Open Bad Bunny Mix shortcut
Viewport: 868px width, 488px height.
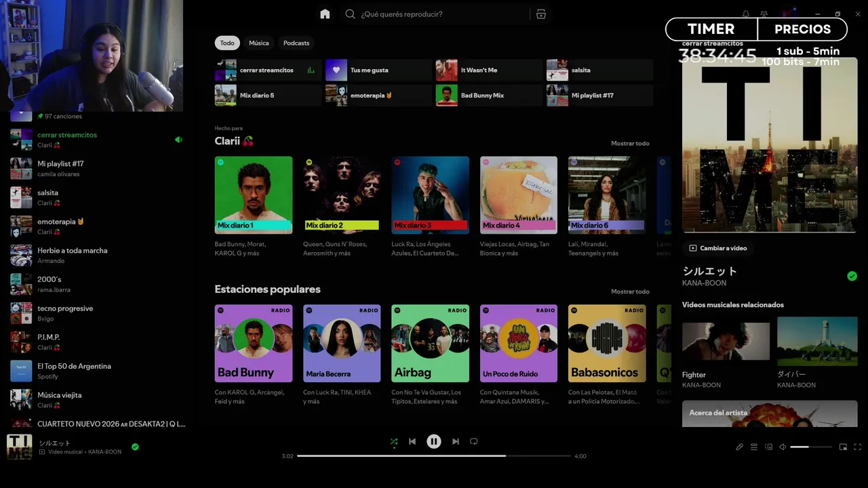click(489, 95)
